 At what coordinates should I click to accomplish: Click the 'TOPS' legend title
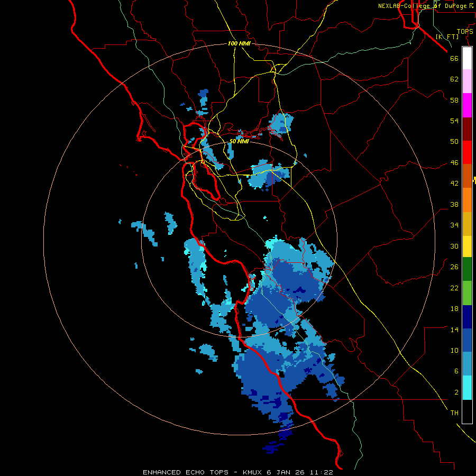pyautogui.click(x=465, y=32)
